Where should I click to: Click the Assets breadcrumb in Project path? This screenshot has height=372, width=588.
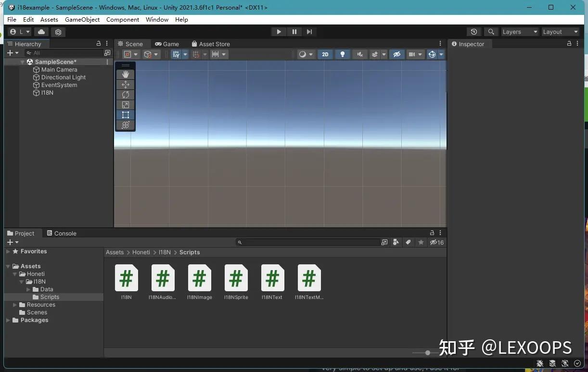point(115,252)
